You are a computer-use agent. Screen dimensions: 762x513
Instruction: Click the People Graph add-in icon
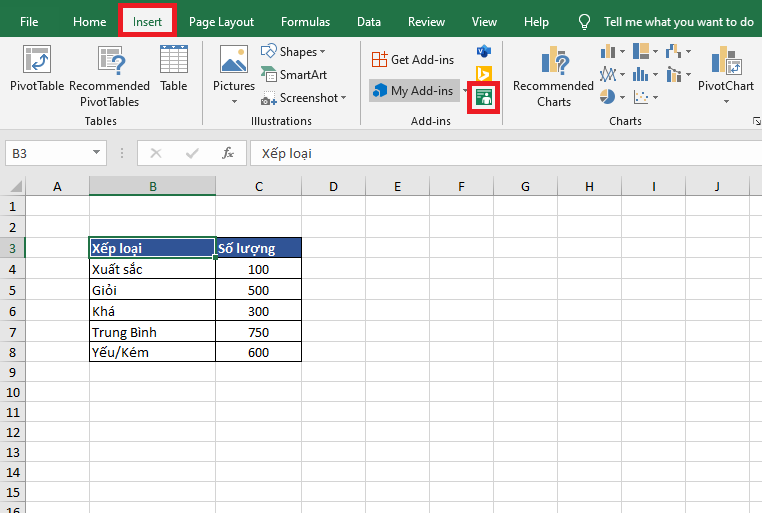[484, 97]
